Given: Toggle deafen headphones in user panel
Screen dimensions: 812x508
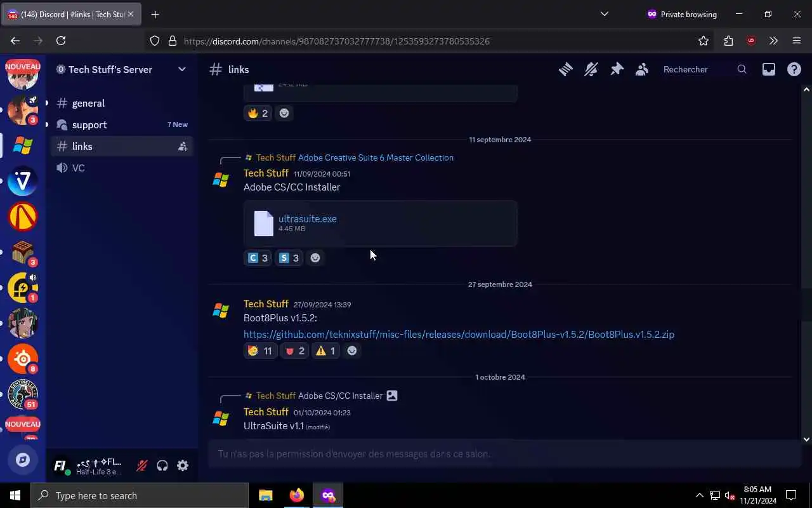Looking at the screenshot, I should click(x=162, y=466).
